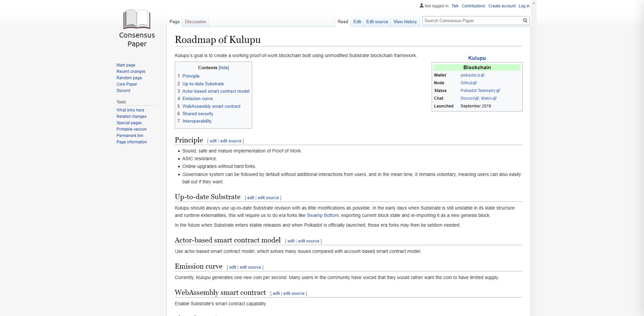Open Random page in sidebar

coord(129,78)
